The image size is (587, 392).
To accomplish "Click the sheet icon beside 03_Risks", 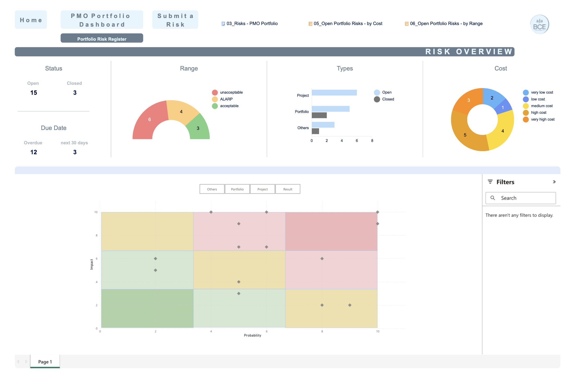I will point(223,24).
